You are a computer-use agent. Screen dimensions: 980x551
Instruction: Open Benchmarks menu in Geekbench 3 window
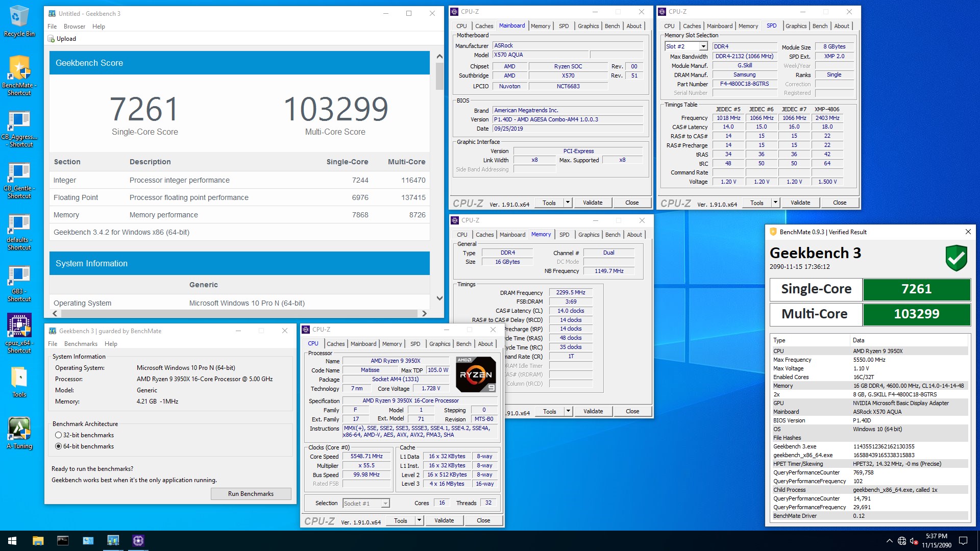click(x=81, y=344)
